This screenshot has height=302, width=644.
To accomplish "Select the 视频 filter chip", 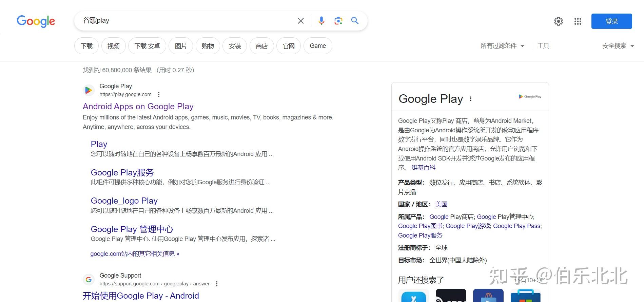I will click(114, 46).
